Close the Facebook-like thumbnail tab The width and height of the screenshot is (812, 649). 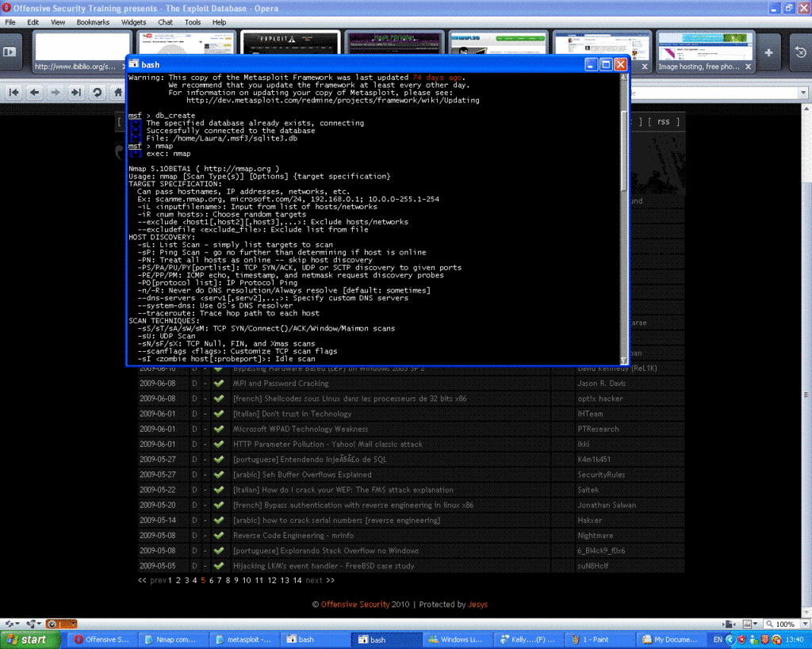click(x=645, y=67)
